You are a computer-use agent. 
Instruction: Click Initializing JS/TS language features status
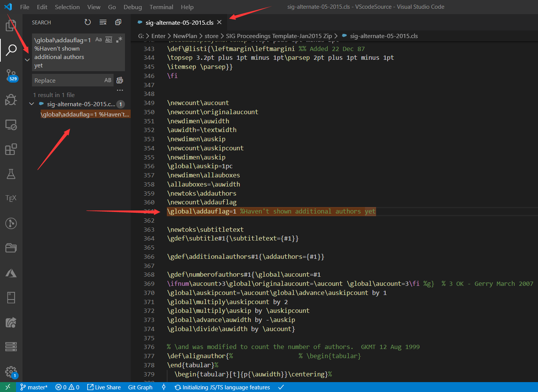pyautogui.click(x=223, y=387)
